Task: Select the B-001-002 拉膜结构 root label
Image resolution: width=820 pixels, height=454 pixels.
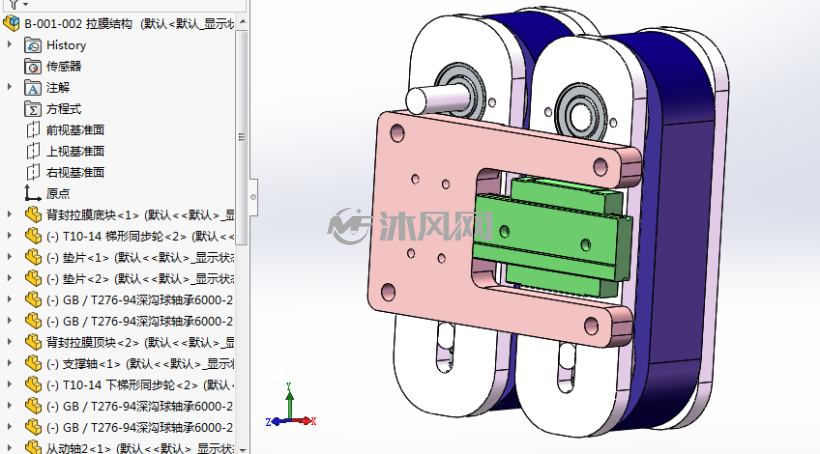Action: point(78,24)
